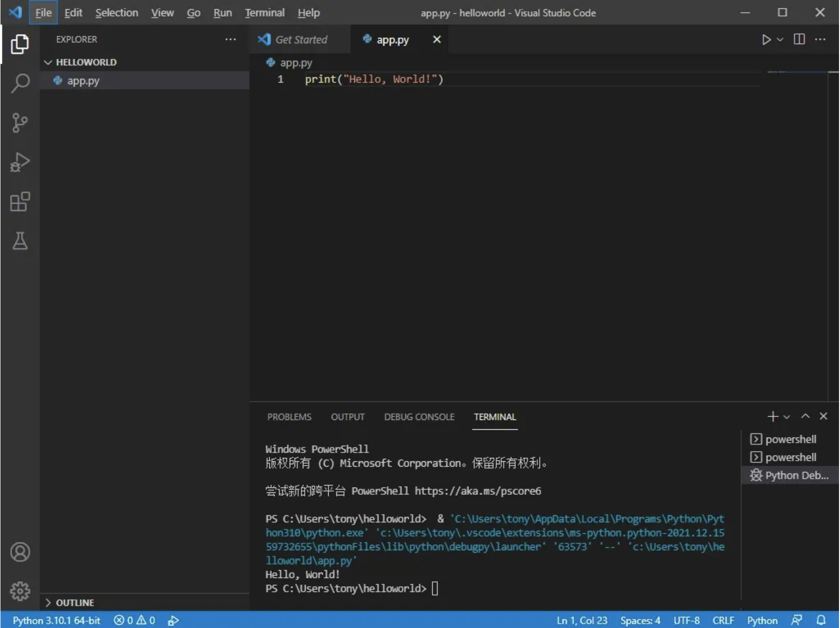Click the terminal prompt cursor
Screen dimensions: 840x628
(435, 589)
